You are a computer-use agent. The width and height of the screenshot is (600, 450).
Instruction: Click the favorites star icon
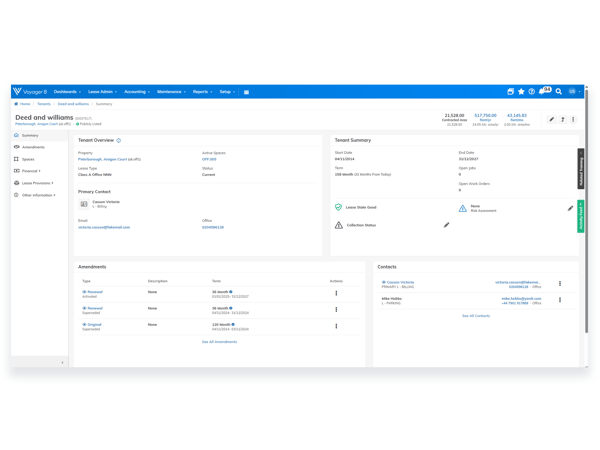click(x=521, y=91)
